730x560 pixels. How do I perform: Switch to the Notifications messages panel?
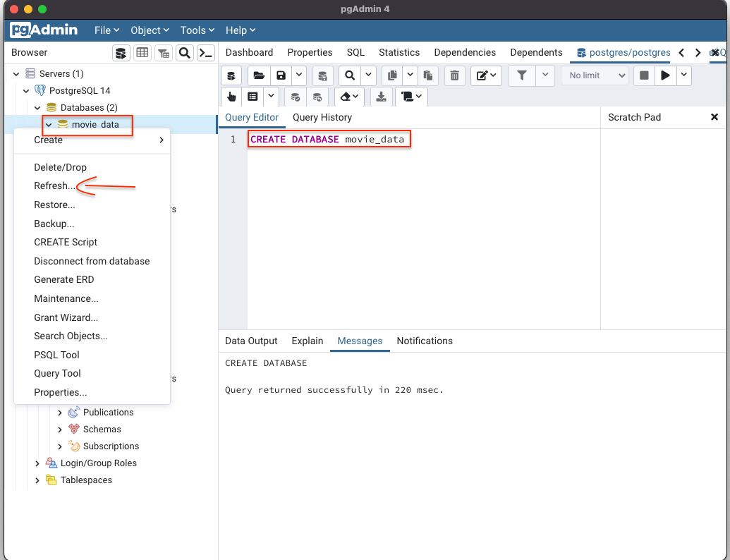pyautogui.click(x=424, y=341)
